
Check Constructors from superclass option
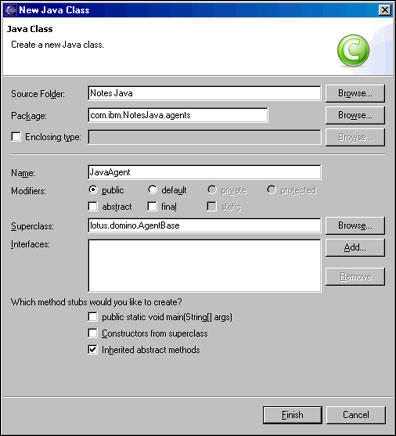[x=93, y=333]
